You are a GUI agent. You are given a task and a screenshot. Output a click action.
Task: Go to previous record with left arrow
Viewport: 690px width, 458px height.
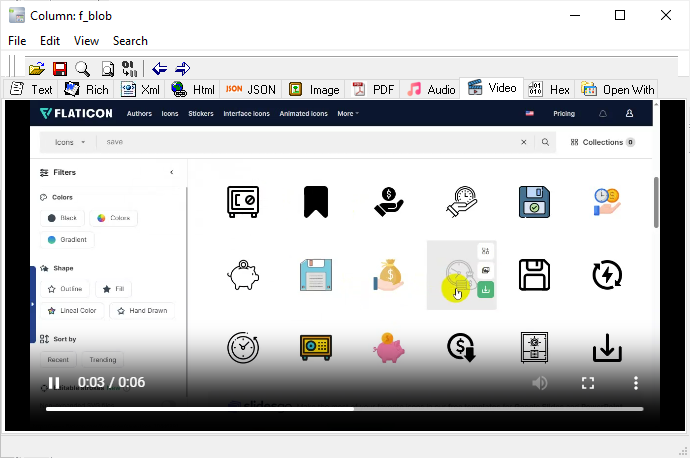tap(160, 69)
